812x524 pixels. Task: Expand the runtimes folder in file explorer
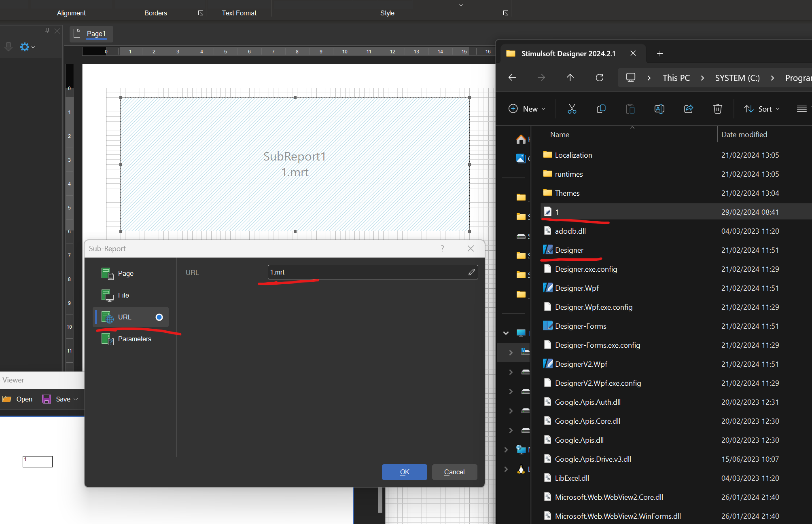569,174
